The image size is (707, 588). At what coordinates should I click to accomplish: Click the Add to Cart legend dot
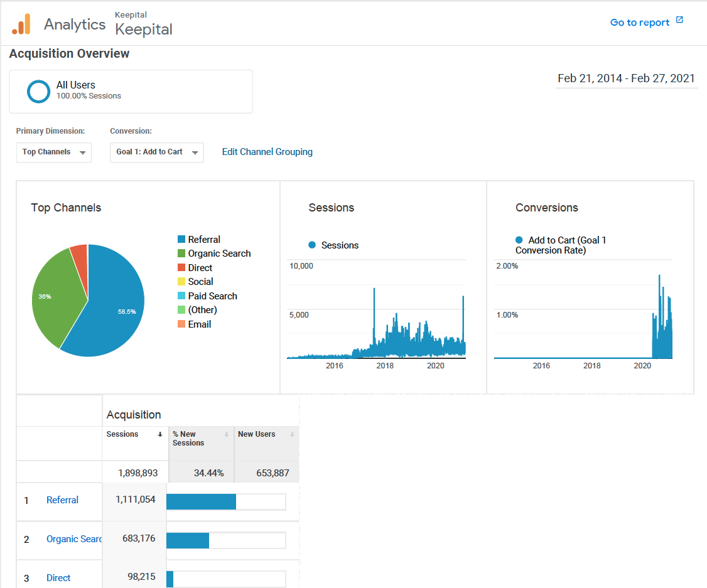519,240
